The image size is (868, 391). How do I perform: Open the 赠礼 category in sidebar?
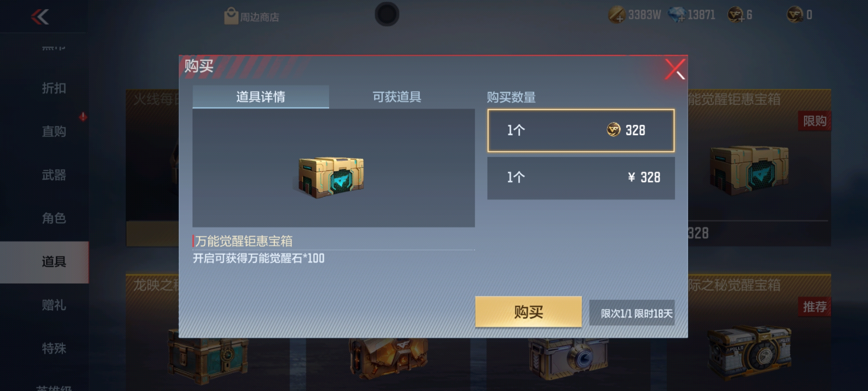click(x=54, y=305)
